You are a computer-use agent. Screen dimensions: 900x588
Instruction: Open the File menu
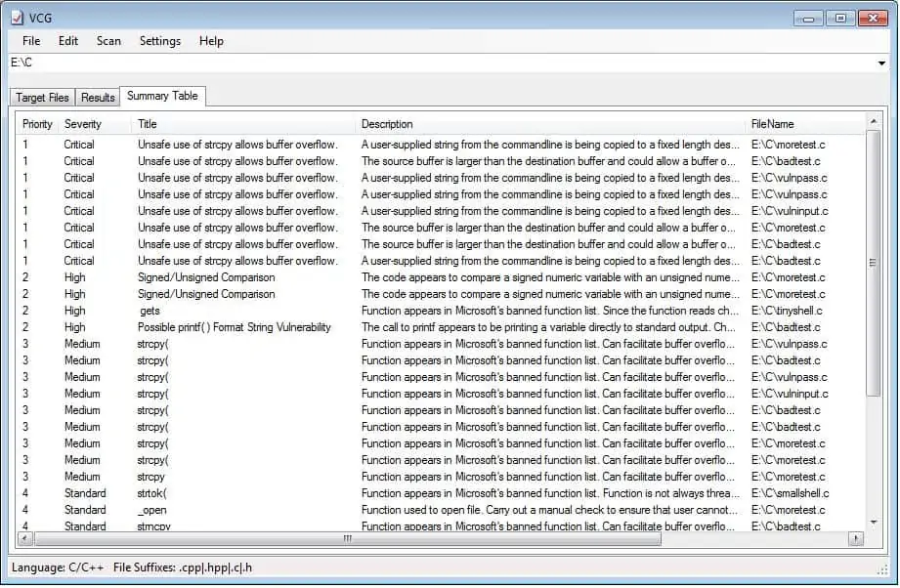point(31,41)
